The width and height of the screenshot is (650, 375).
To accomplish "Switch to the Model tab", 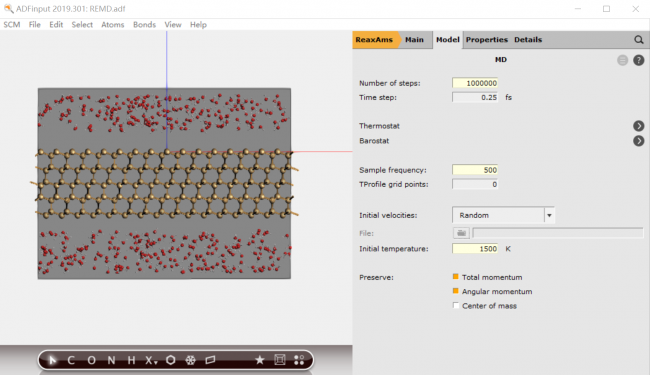I will [x=448, y=40].
